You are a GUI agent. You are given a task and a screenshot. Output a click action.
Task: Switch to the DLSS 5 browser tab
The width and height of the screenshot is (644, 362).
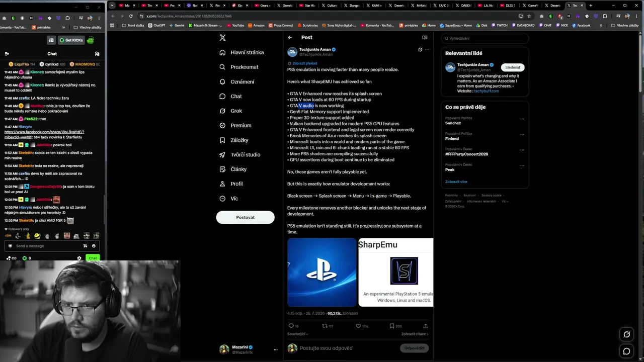click(x=508, y=6)
